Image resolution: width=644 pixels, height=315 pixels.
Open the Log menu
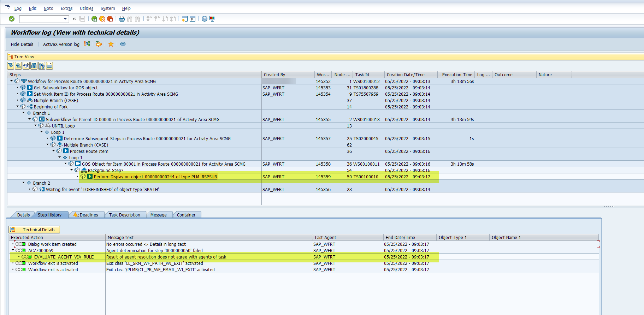click(18, 8)
